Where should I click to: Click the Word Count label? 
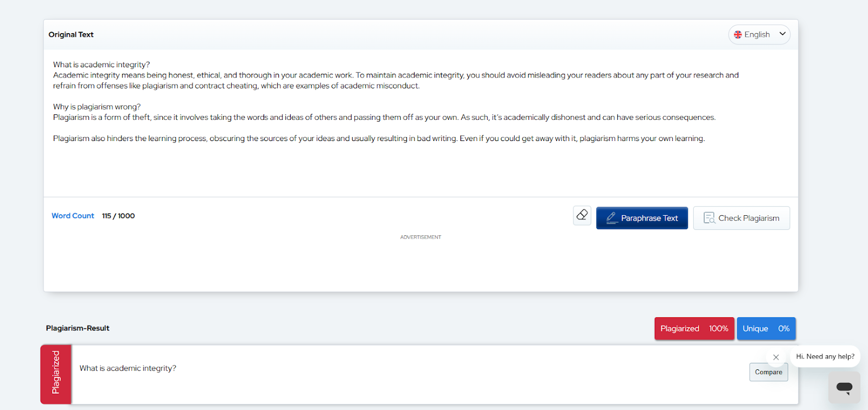pos(73,216)
